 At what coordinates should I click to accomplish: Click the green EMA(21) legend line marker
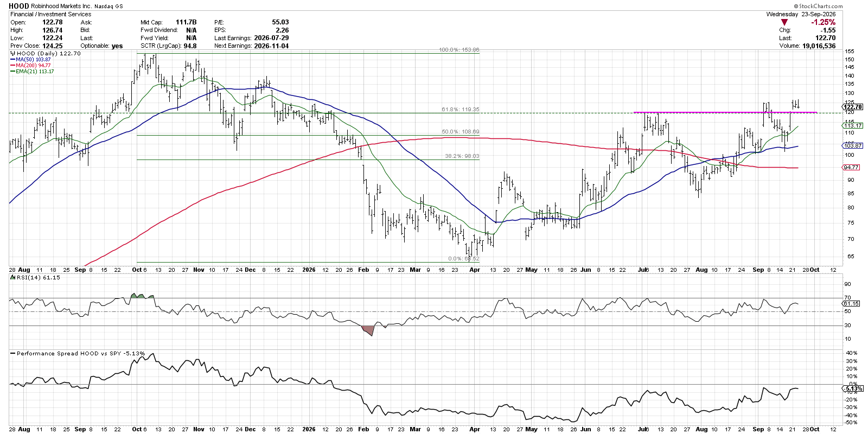12,72
